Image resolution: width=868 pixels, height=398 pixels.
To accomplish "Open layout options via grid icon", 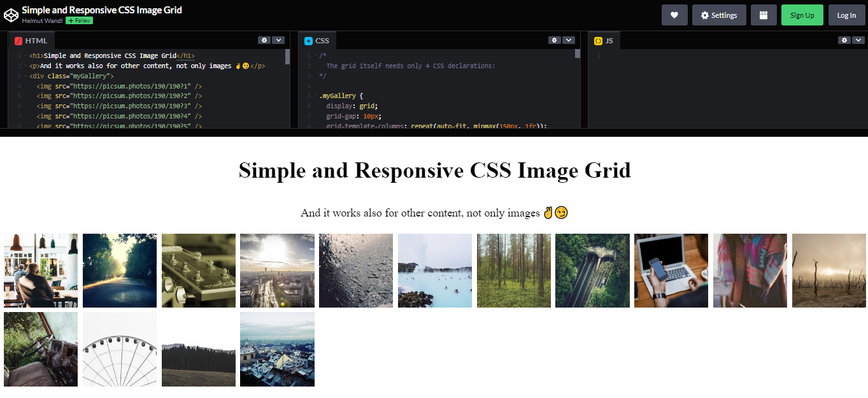I will pyautogui.click(x=763, y=15).
